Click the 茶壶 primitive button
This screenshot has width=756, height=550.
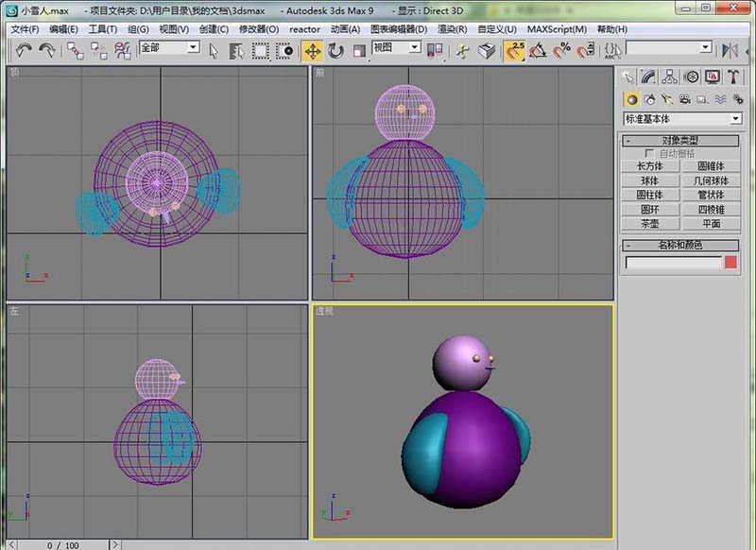click(x=650, y=223)
